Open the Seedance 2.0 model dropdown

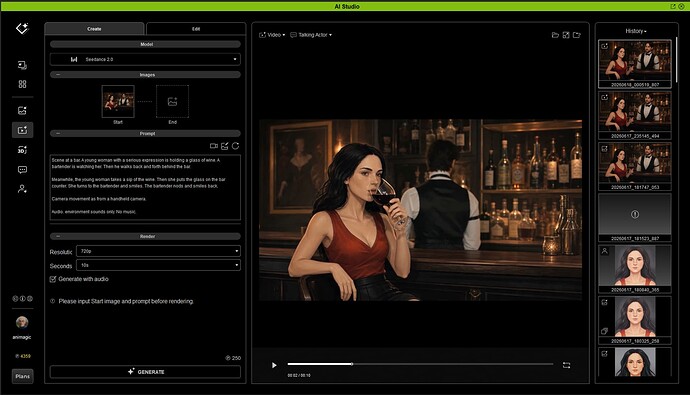point(145,59)
